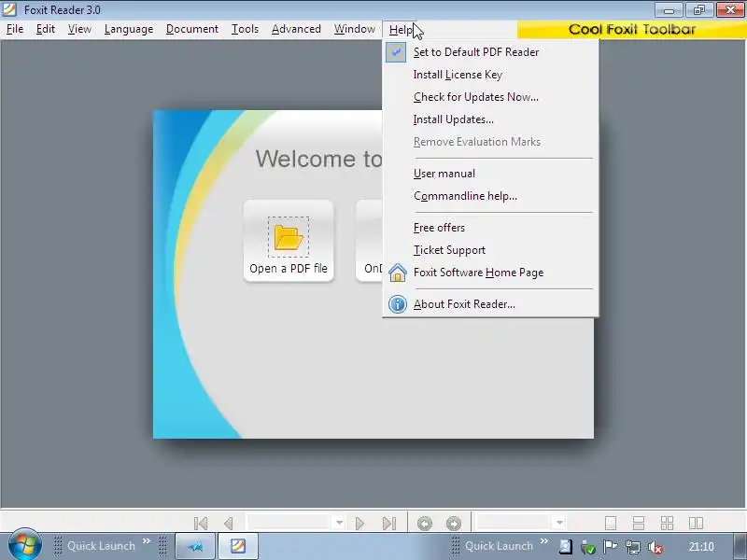Click the Cool Foxit Toolbar banner

click(632, 30)
